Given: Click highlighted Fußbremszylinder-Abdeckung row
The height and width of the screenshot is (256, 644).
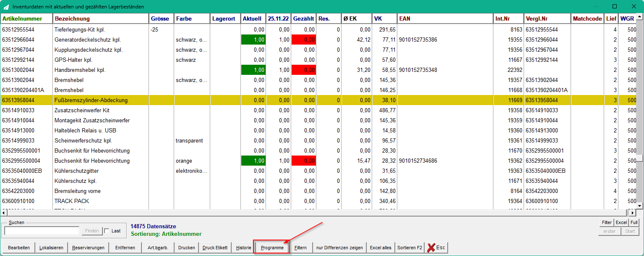Looking at the screenshot, I should click(318, 100).
